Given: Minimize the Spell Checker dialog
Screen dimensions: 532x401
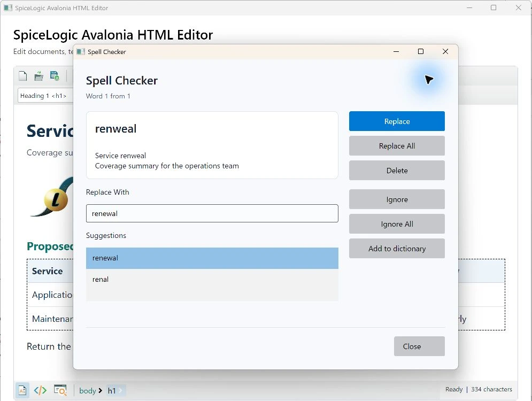Looking at the screenshot, I should point(396,51).
